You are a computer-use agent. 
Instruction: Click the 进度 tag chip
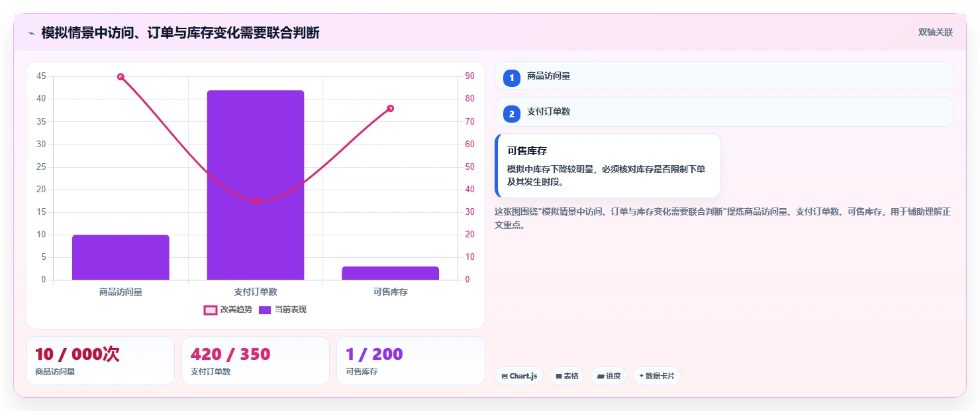coord(609,376)
